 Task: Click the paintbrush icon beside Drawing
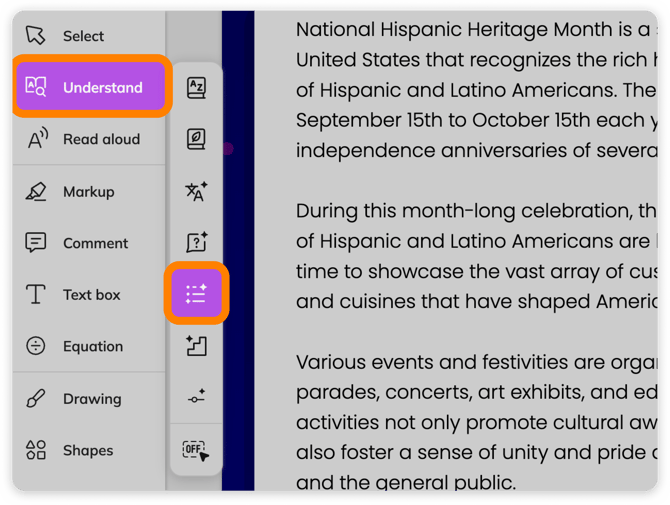coord(35,398)
